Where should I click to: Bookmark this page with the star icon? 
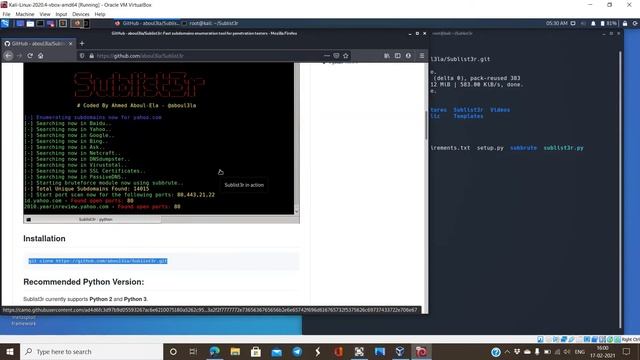pos(346,56)
